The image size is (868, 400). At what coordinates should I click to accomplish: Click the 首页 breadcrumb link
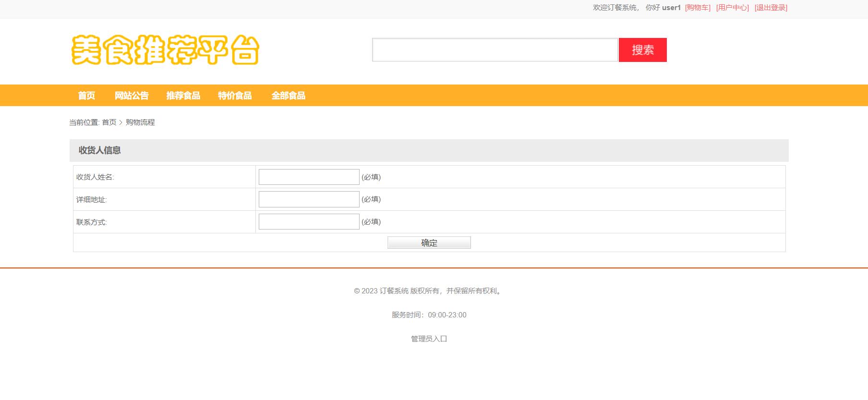point(109,122)
